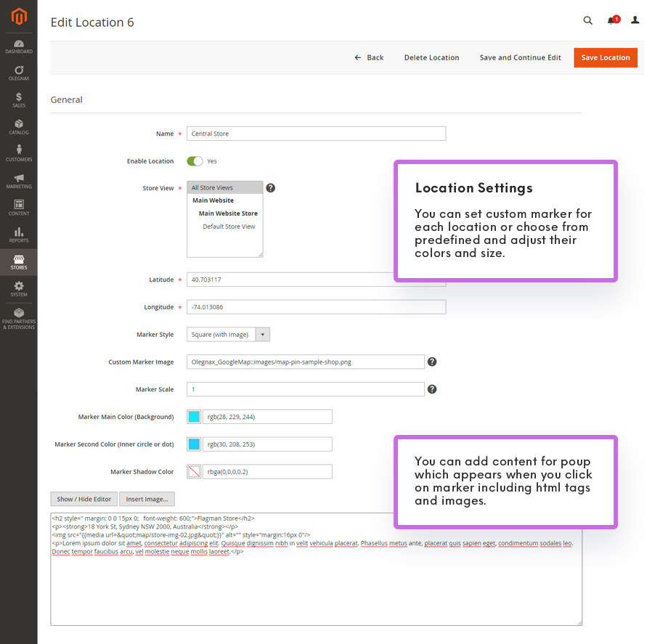Open the search magnifier icon
660x644 pixels.
pos(588,20)
